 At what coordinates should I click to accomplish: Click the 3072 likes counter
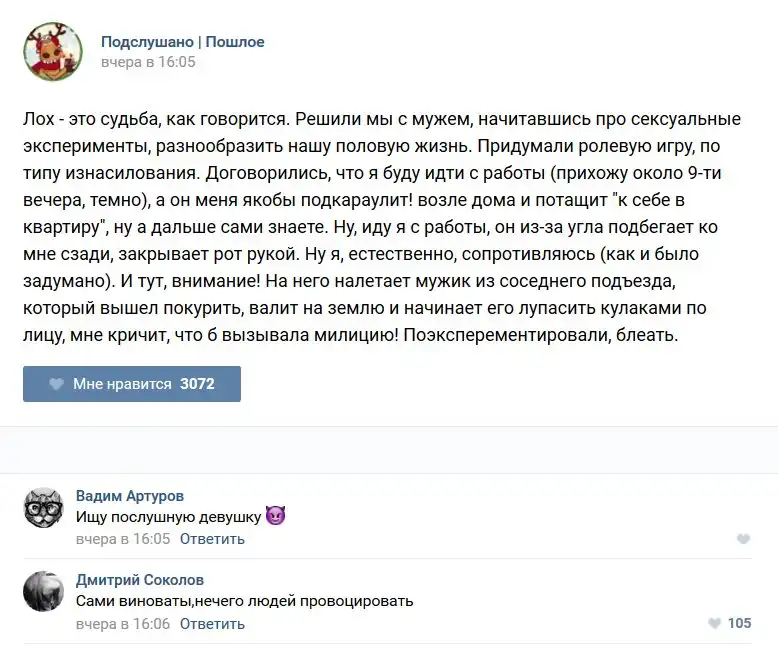[197, 384]
